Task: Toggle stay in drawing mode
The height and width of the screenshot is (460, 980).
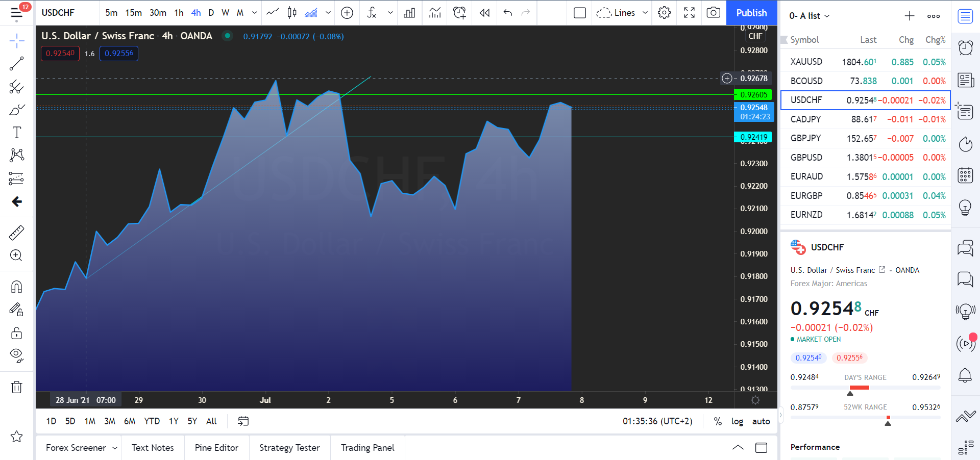Action: (x=16, y=310)
